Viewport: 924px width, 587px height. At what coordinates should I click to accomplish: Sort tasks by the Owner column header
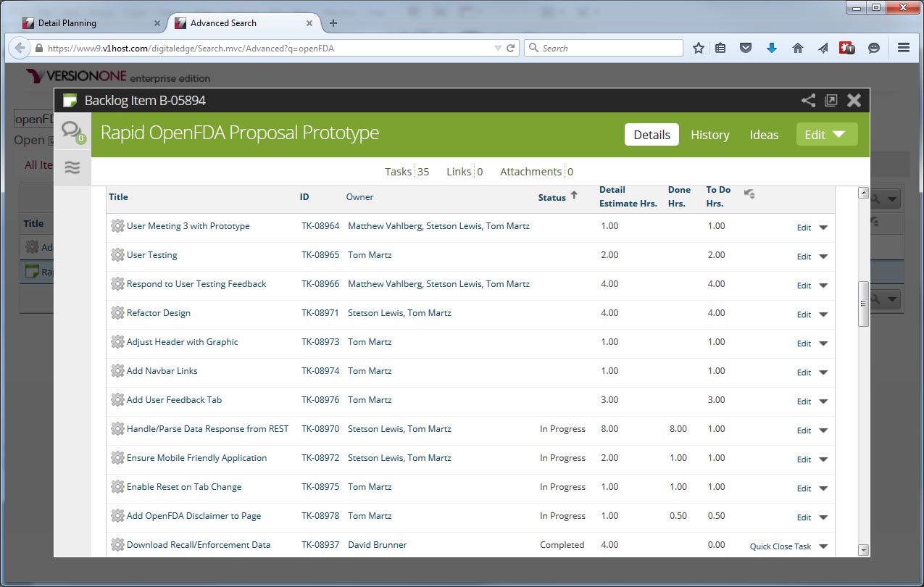click(x=360, y=196)
